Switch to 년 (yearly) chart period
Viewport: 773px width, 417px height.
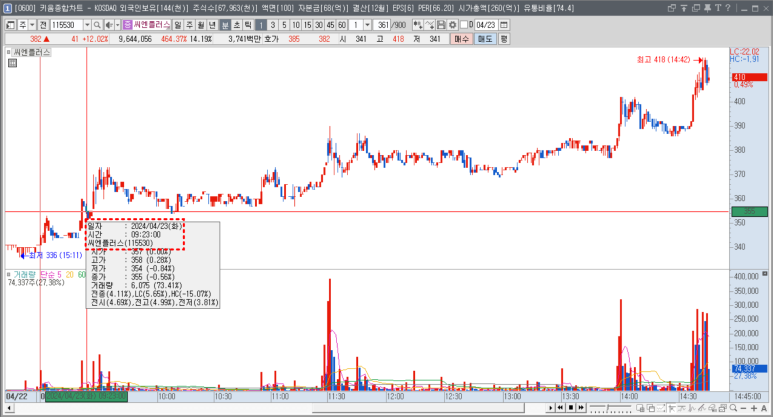tap(212, 25)
